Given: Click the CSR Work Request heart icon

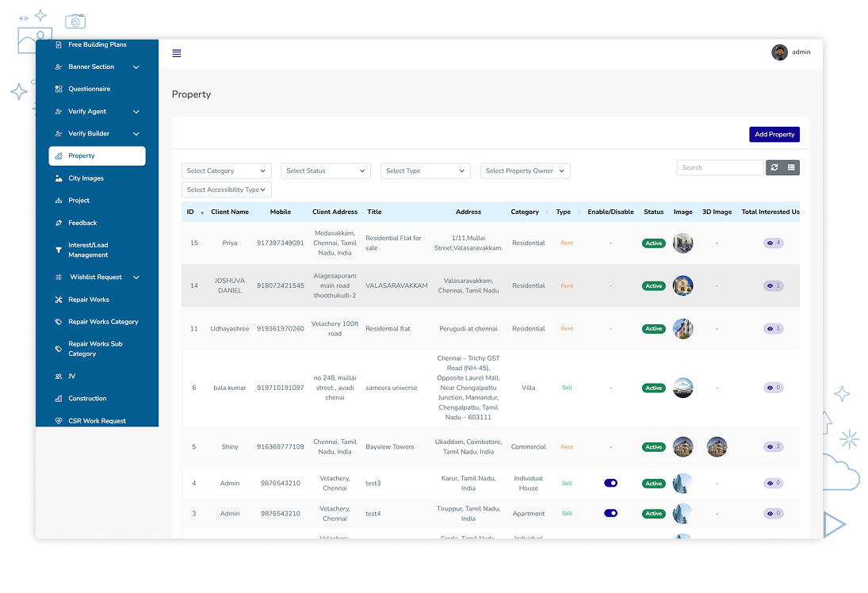Looking at the screenshot, I should point(59,421).
